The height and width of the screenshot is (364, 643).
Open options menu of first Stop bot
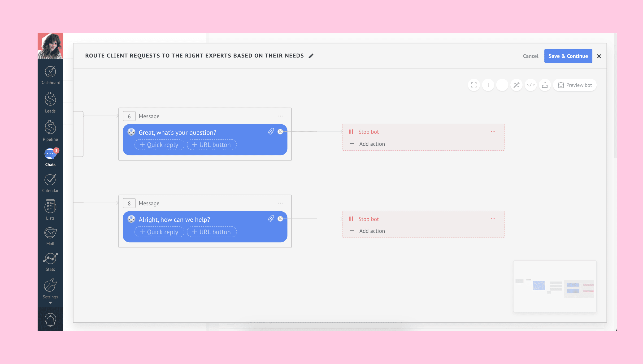pyautogui.click(x=493, y=132)
